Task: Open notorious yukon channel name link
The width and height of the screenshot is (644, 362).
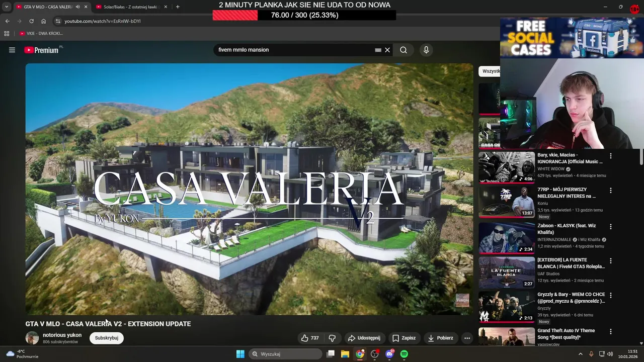Action: click(62, 335)
